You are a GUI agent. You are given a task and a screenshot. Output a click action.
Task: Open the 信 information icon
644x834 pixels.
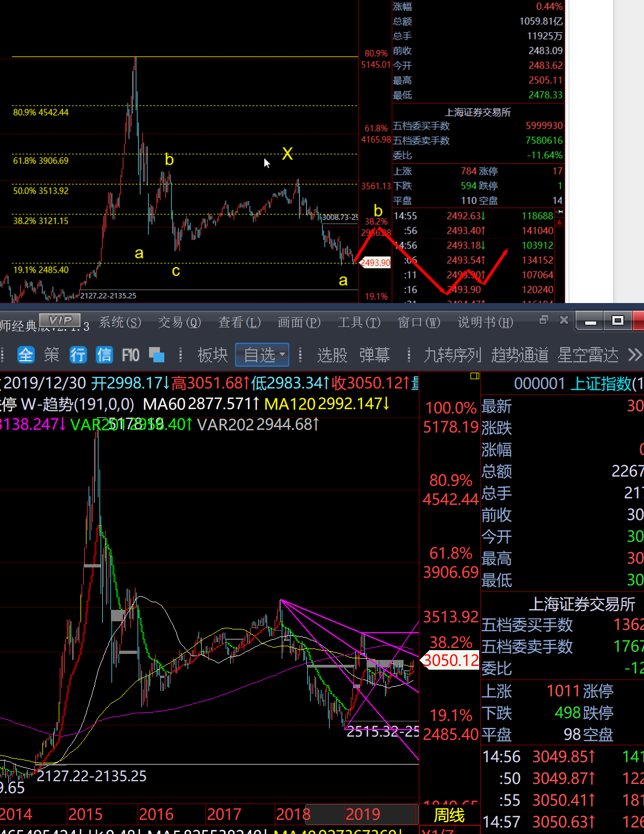104,355
